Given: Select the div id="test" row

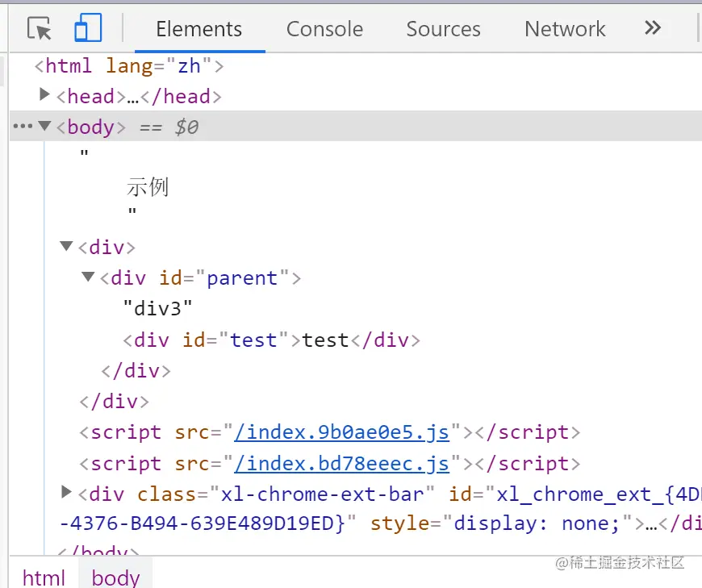Looking at the screenshot, I should (x=272, y=340).
